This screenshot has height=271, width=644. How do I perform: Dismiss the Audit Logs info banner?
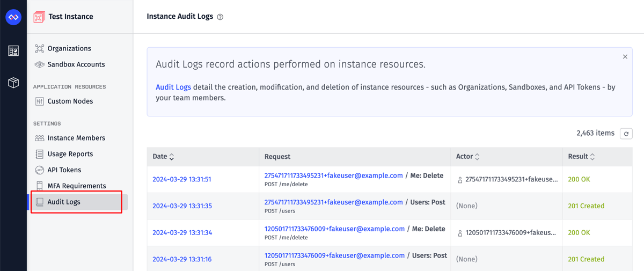click(625, 56)
